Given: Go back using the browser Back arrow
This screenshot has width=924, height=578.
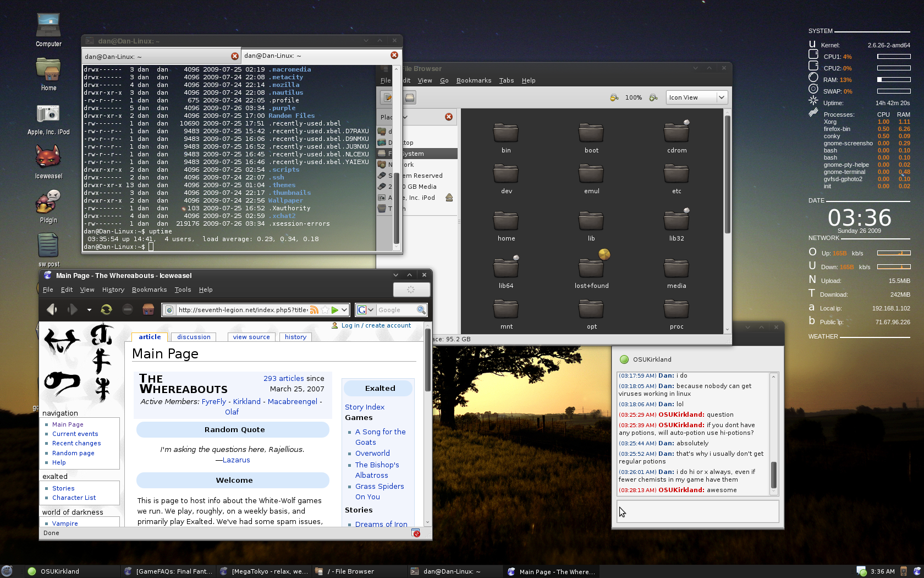Looking at the screenshot, I should 52,310.
